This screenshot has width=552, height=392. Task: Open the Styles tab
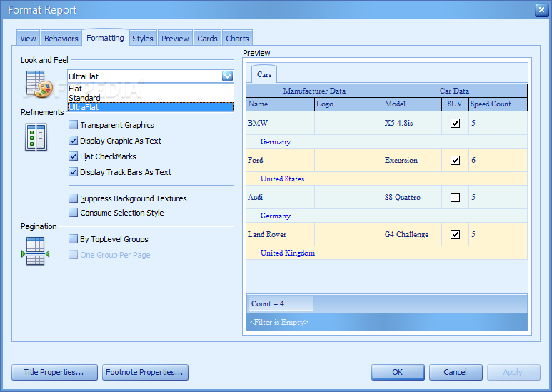click(143, 39)
